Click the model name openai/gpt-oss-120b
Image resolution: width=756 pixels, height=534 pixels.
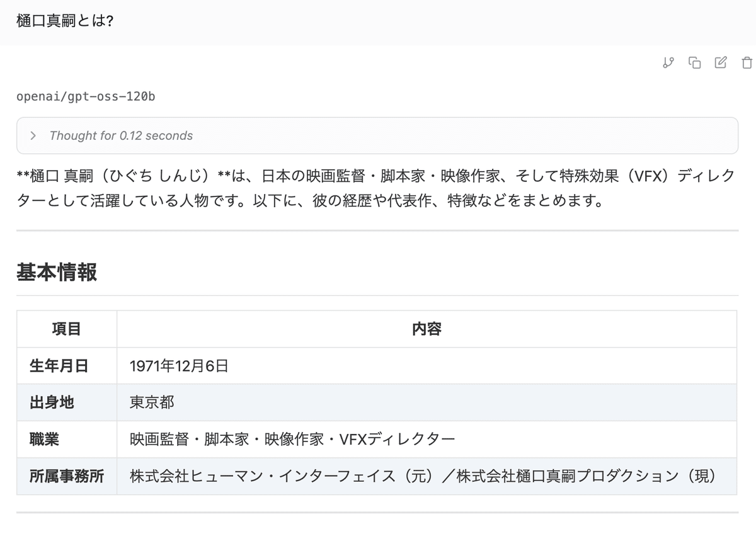(86, 96)
